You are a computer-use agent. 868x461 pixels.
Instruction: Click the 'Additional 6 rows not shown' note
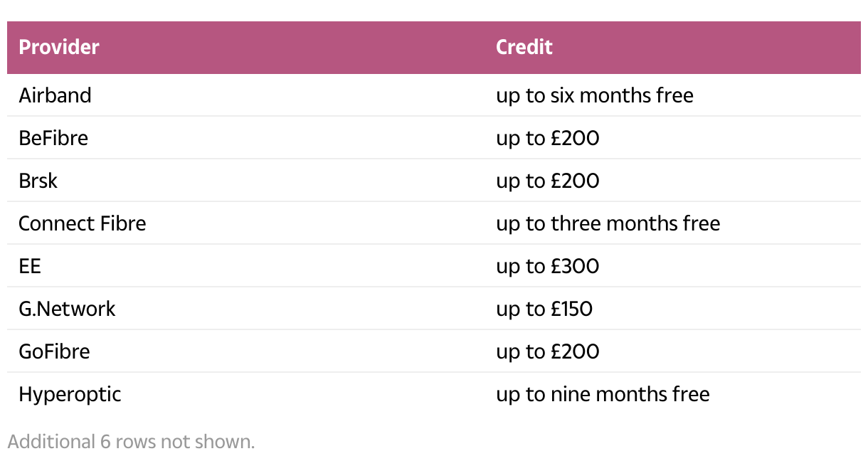click(x=131, y=442)
